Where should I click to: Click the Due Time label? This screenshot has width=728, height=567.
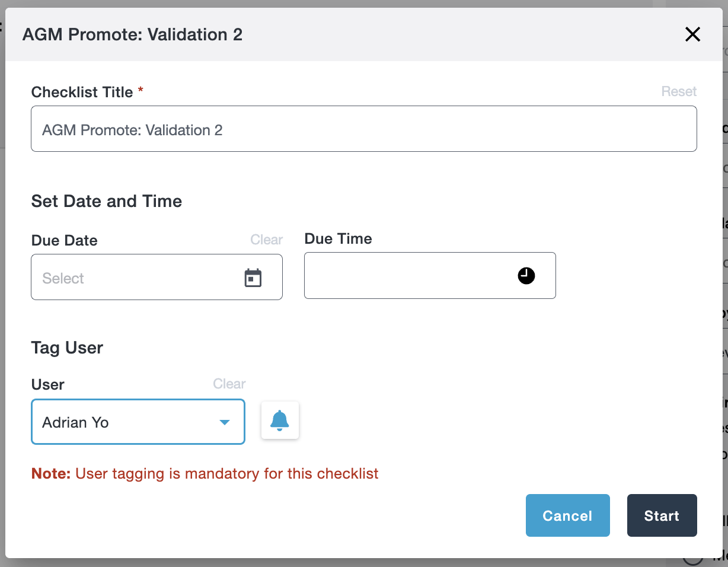(x=338, y=239)
